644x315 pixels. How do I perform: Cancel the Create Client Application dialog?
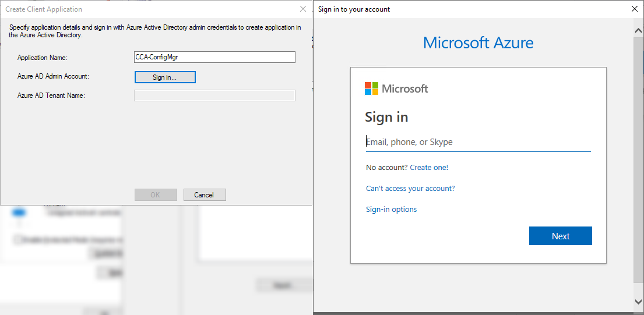(x=205, y=195)
